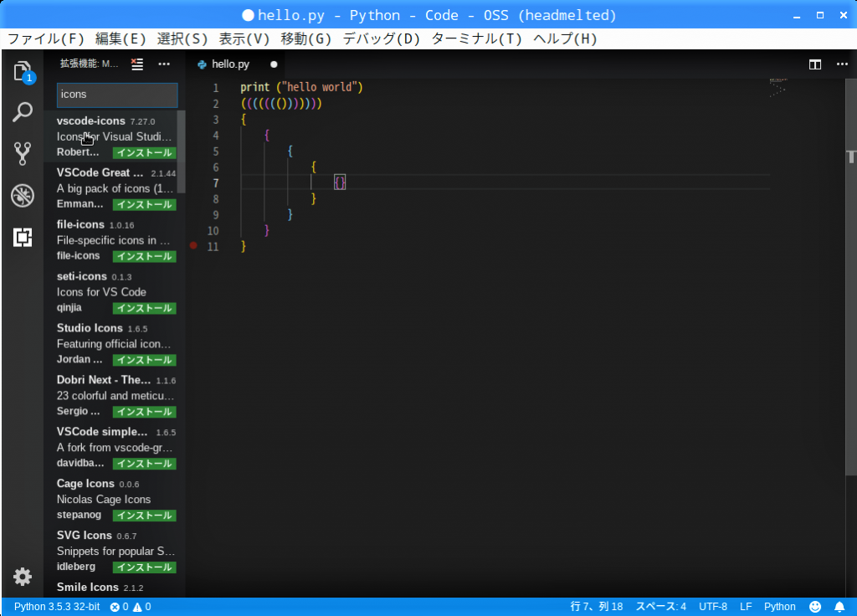Click the highlighted bracket pair on line 7

(340, 182)
